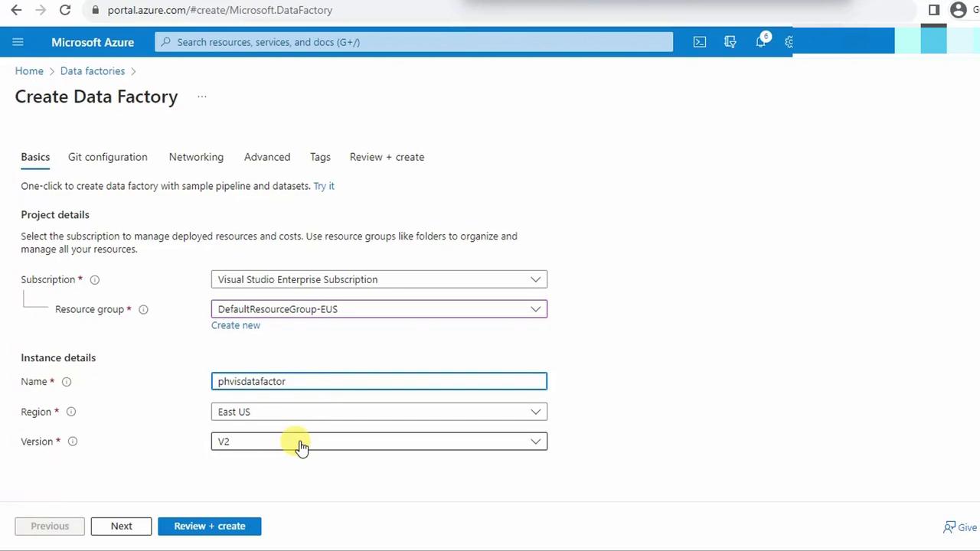Reload the browser page
Viewport: 980px width, 551px height.
point(65,10)
